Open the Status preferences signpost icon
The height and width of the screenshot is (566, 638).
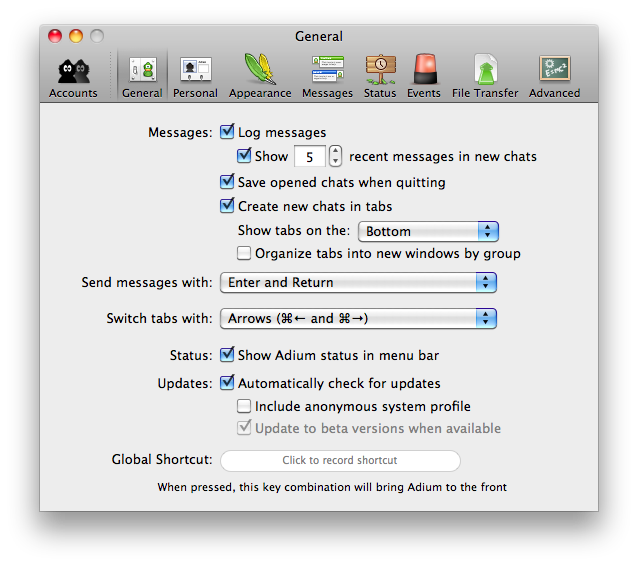coord(380,77)
